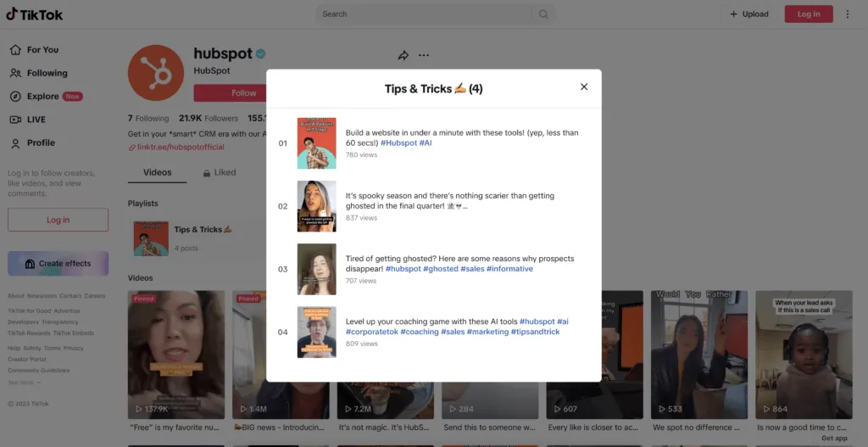The height and width of the screenshot is (447, 868).
Task: Click the #marketing hashtag in item 04
Action: [487, 332]
